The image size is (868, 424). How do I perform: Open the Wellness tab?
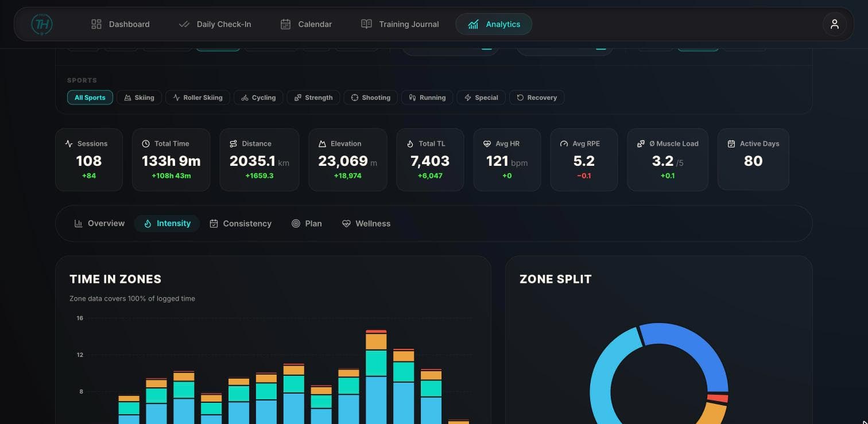(x=366, y=223)
